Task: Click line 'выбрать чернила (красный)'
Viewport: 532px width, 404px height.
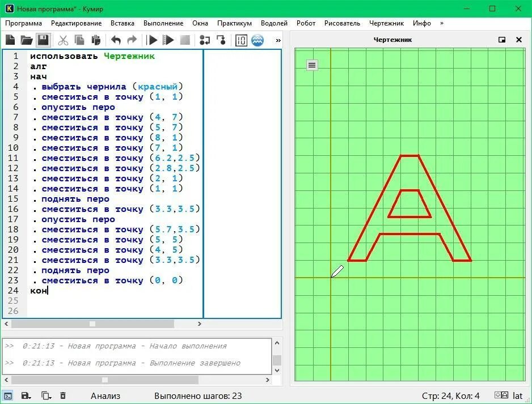Action: (112, 87)
